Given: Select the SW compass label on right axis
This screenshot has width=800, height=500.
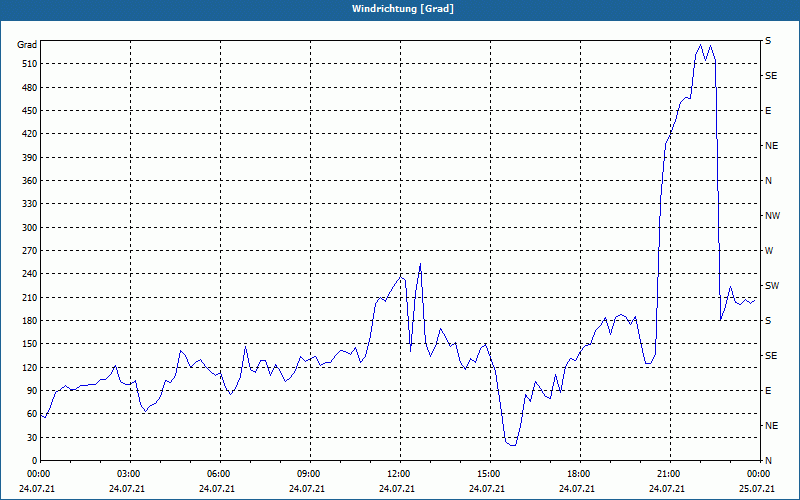Looking at the screenshot, I should coord(772,286).
